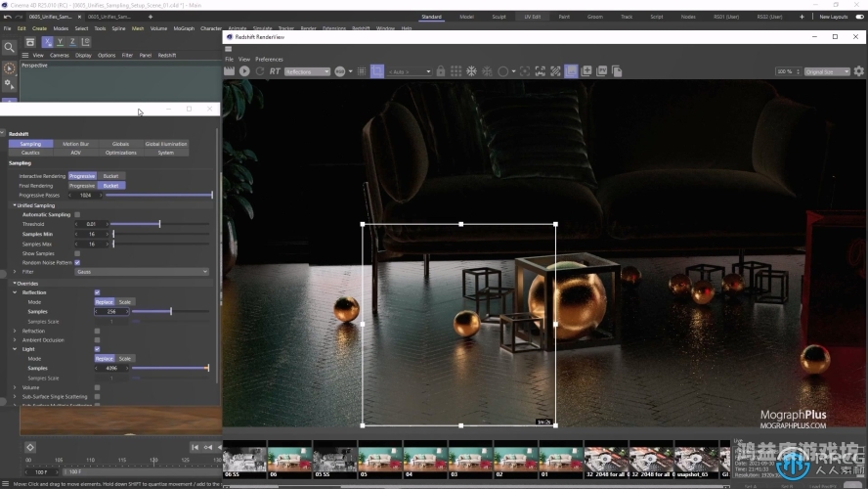Switch to the Motion Blur tab

click(x=75, y=144)
